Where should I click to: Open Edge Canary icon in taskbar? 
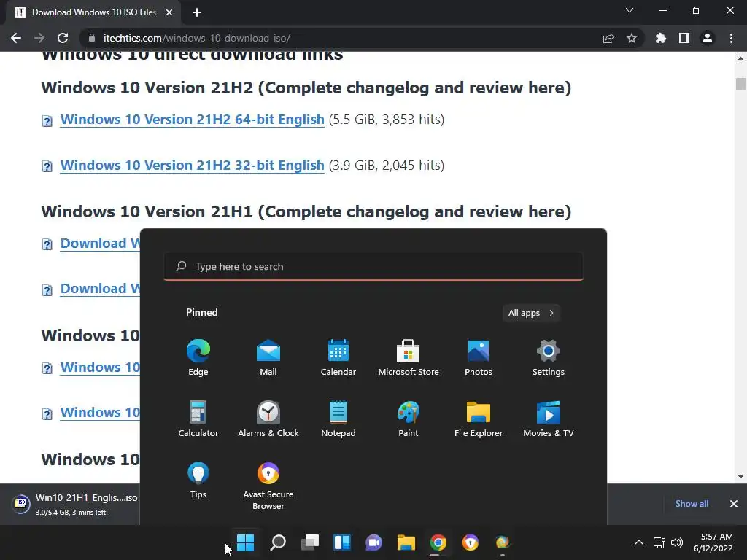tap(502, 542)
